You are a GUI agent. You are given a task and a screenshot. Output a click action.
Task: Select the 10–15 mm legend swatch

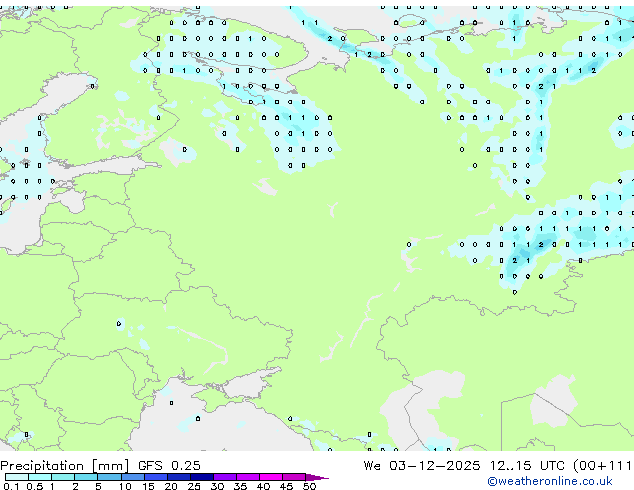click(133, 477)
